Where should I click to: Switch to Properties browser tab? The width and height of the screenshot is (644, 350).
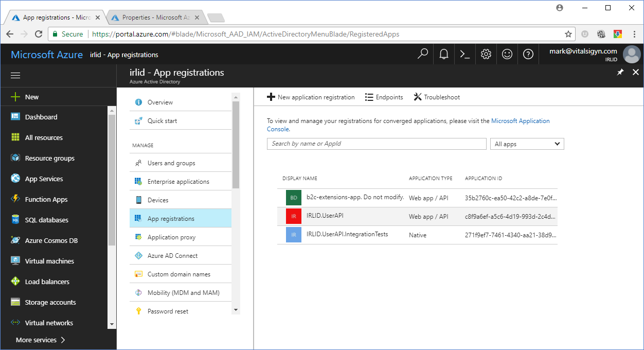[154, 17]
